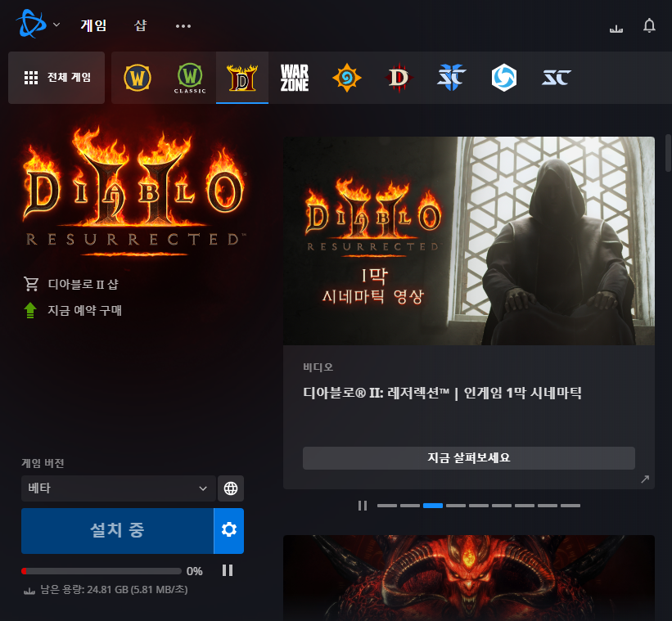Jump to second carousel slide indicator
The width and height of the screenshot is (672, 621).
click(410, 506)
